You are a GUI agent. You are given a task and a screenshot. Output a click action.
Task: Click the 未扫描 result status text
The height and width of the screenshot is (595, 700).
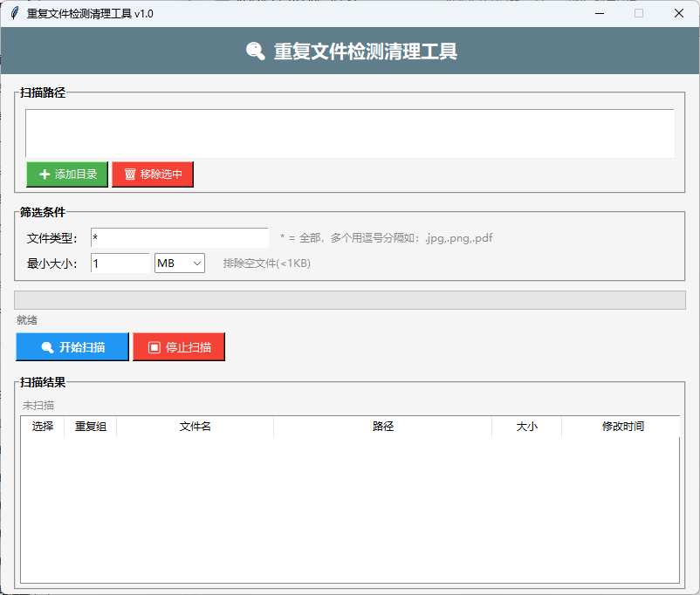tap(38, 406)
